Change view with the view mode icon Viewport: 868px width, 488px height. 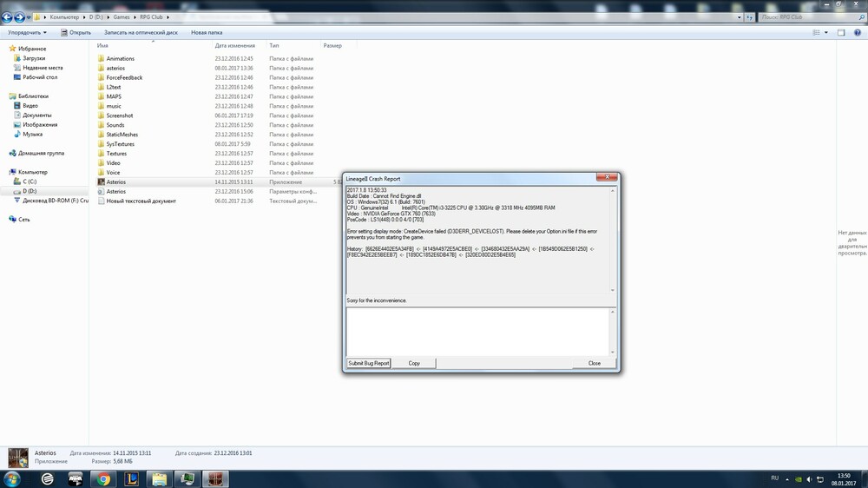tap(816, 33)
